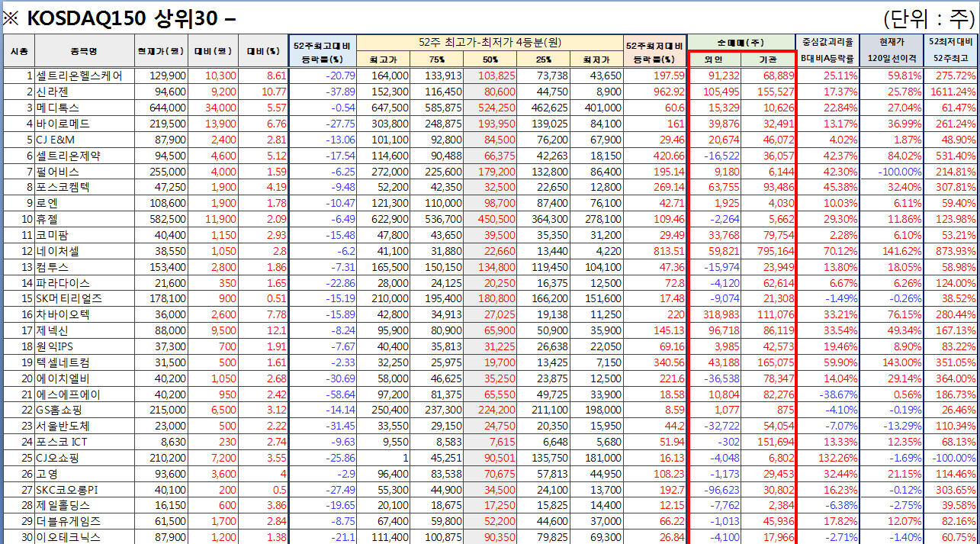Select the 최저가 sub-column header
This screenshot has height=544, width=980.
coord(596,60)
